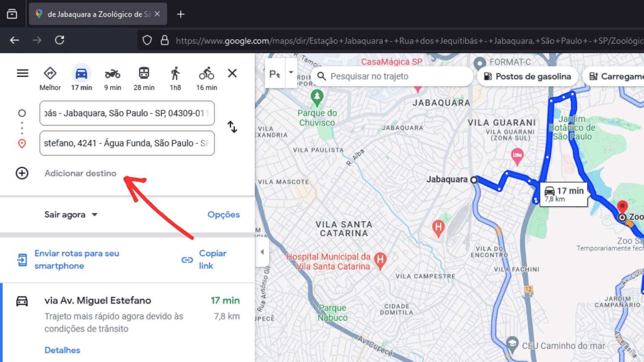
Task: Open the Google Maps hamburger menu
Action: pos(23,73)
